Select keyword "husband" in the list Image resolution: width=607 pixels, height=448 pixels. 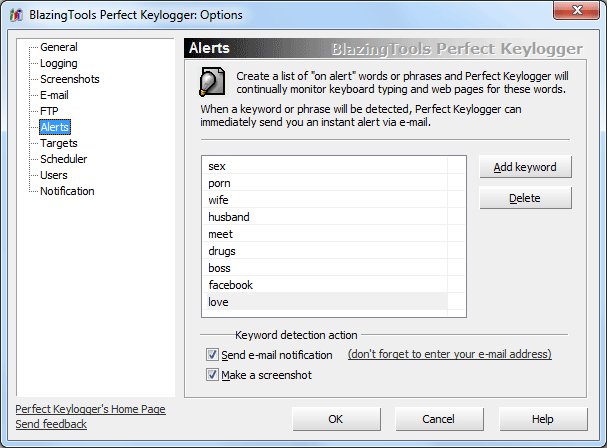click(x=325, y=217)
